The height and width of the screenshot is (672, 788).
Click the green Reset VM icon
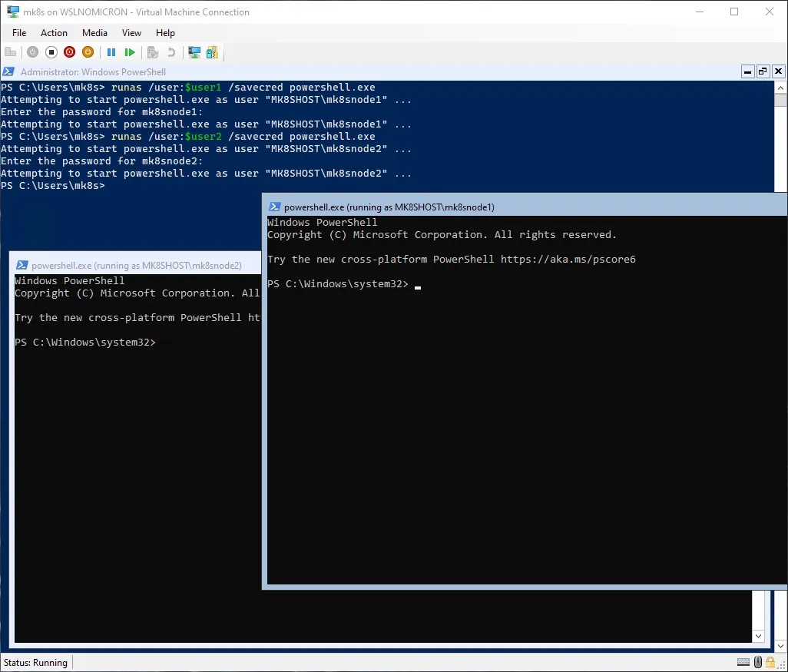130,52
